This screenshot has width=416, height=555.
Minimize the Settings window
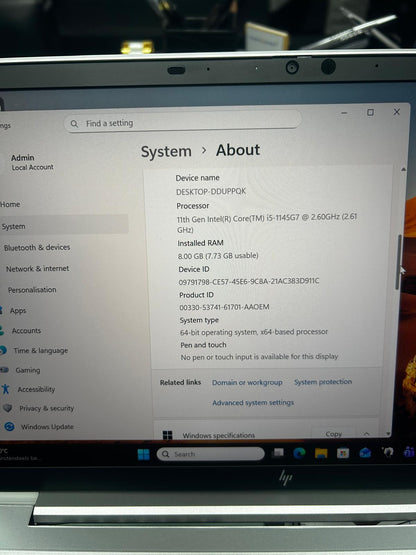coord(344,113)
